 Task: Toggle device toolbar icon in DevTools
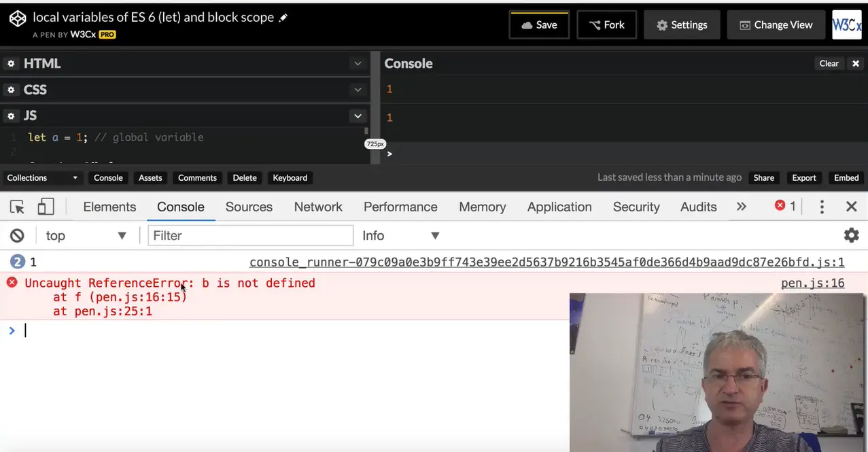(x=46, y=207)
